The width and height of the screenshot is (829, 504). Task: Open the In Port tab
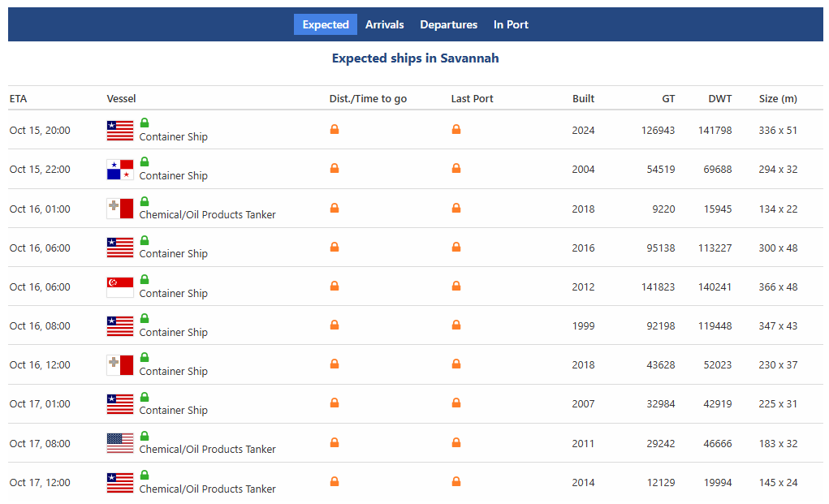tap(511, 24)
